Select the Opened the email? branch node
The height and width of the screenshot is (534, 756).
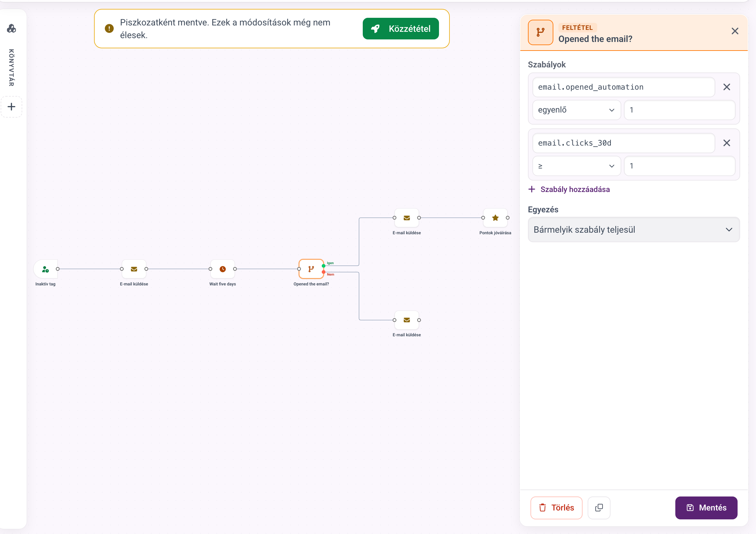[311, 269]
